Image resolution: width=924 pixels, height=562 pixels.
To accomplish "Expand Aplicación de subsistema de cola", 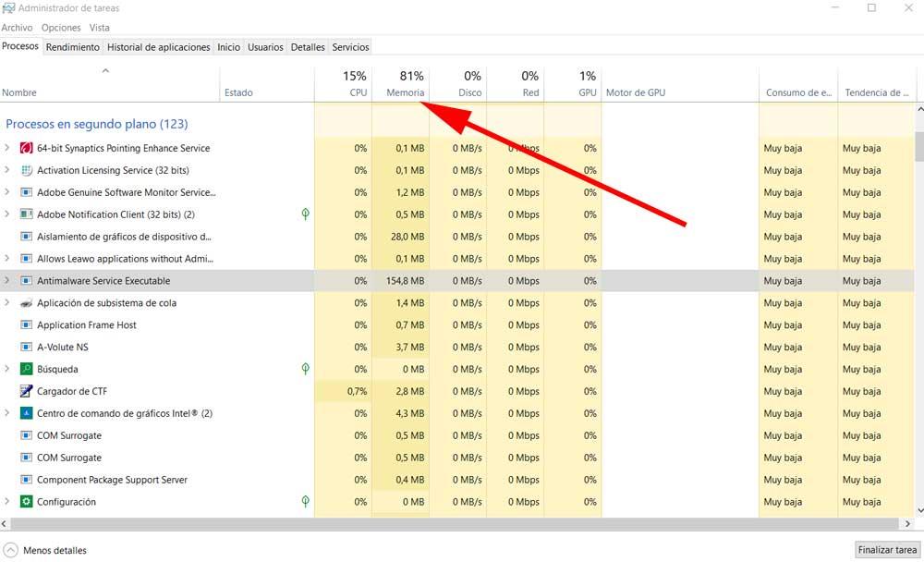I will click(7, 302).
